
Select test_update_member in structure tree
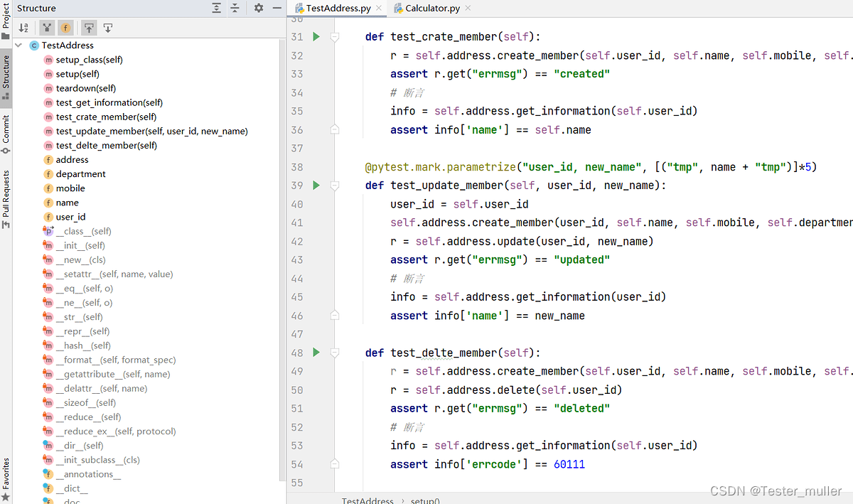tap(151, 131)
